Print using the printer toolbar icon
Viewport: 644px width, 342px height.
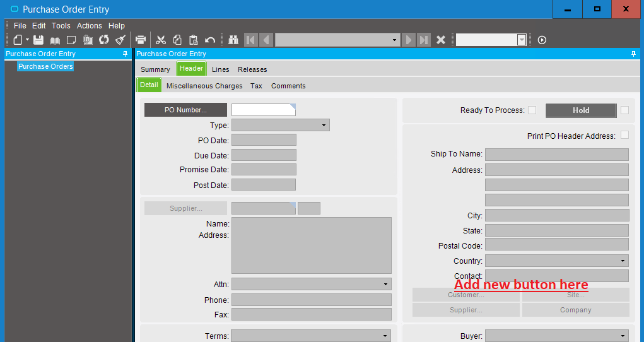point(141,40)
